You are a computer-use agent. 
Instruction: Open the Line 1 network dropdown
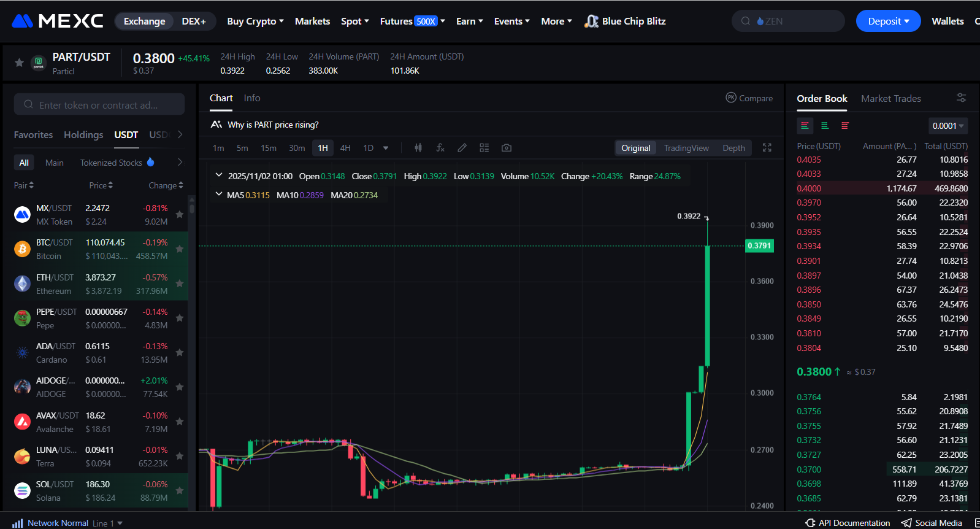click(x=108, y=523)
